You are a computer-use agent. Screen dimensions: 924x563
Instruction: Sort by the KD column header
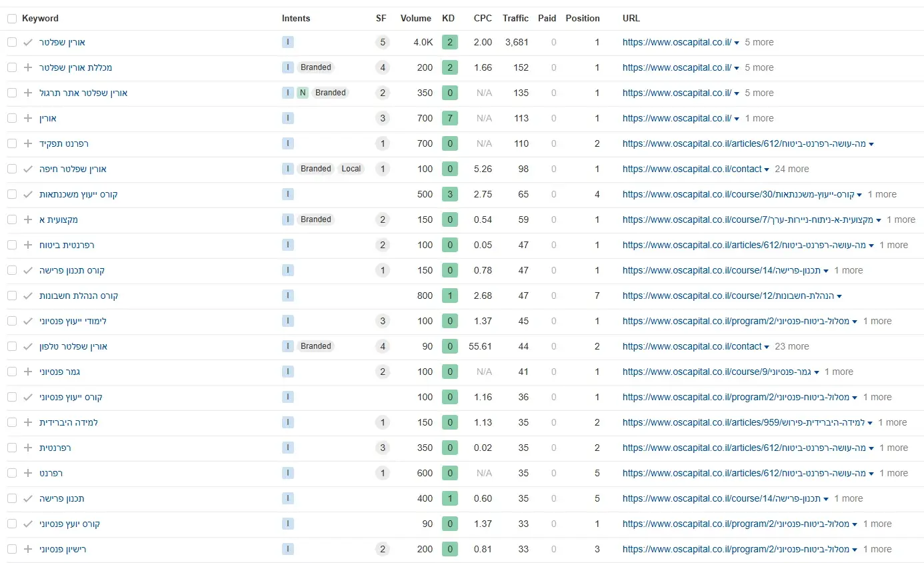coord(448,18)
